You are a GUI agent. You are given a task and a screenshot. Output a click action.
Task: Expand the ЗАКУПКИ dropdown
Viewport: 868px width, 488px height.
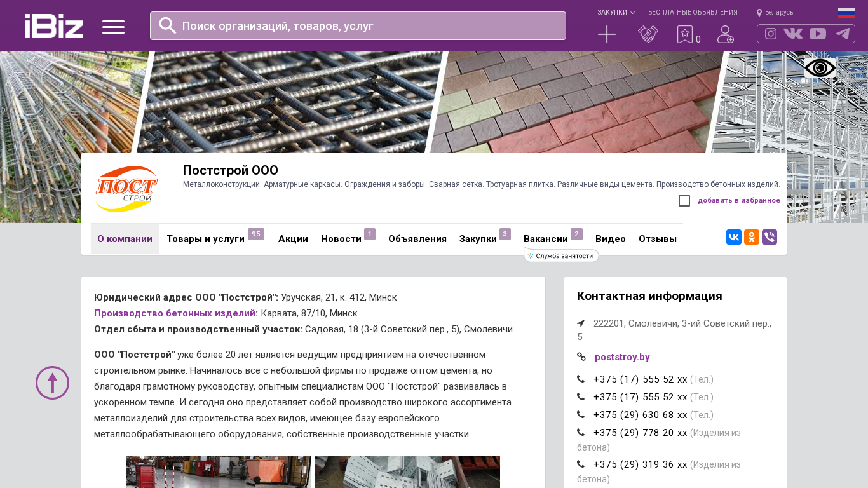(615, 13)
